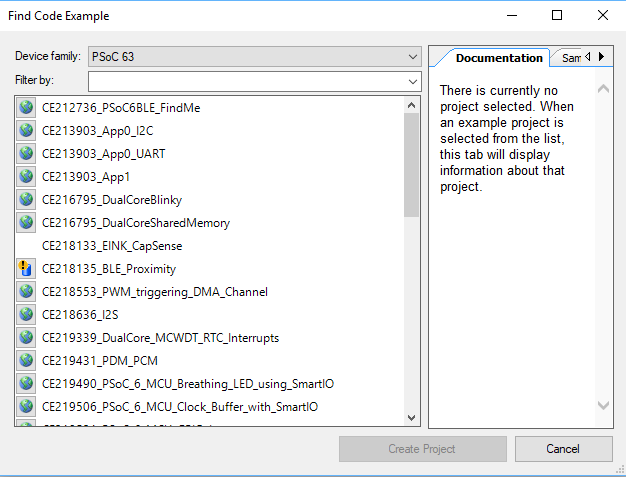Click globe icon beside CE213903_App0_UART
This screenshot has width=626, height=477.
(26, 153)
